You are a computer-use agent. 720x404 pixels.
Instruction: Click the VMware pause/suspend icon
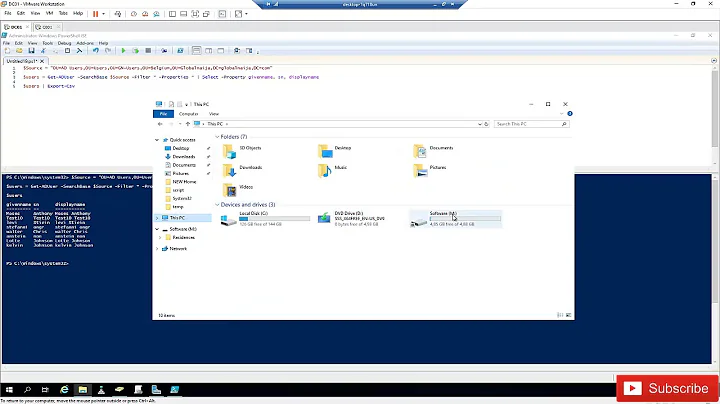[x=96, y=14]
